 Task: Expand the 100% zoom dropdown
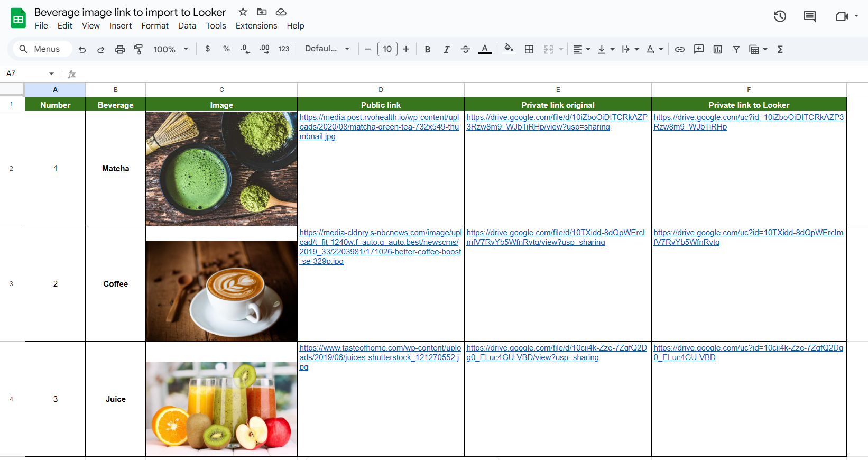171,49
